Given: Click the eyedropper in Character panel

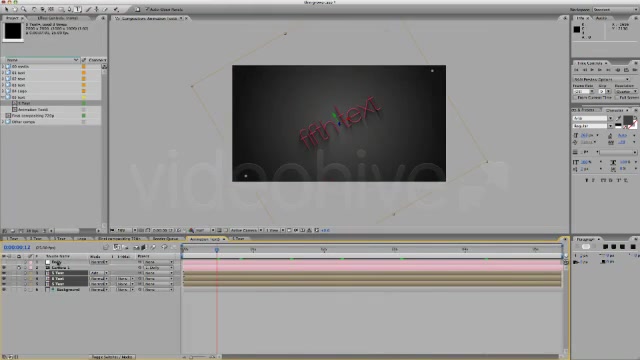Looking at the screenshot, I should (619, 118).
